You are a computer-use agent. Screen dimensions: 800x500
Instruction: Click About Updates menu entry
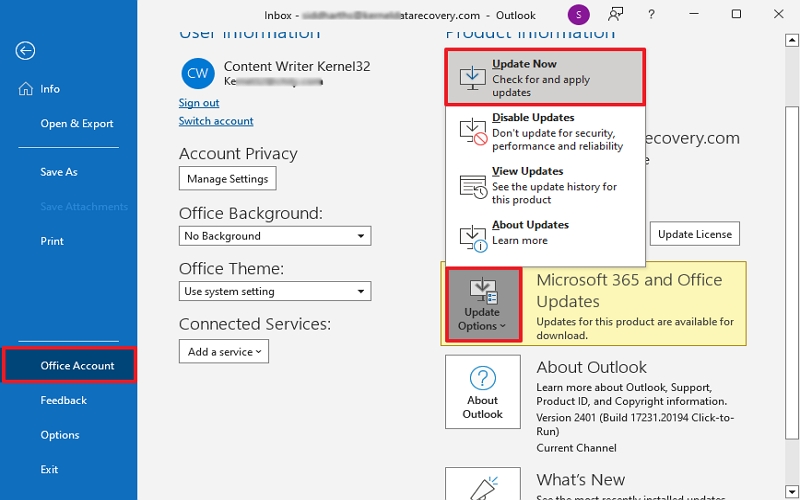click(545, 233)
